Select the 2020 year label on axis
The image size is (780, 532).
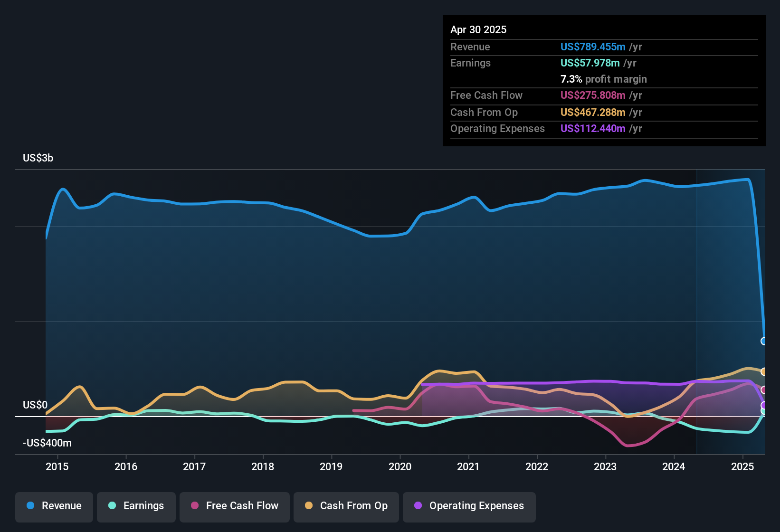coord(400,467)
